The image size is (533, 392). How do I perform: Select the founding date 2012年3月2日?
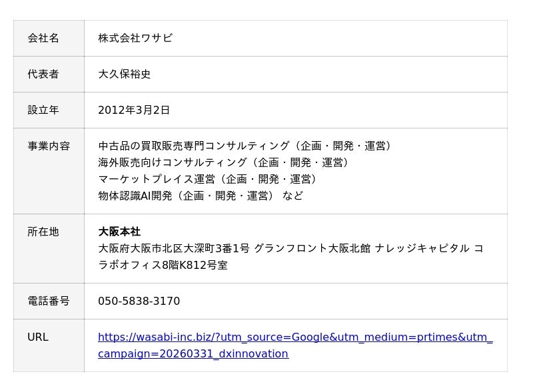134,110
